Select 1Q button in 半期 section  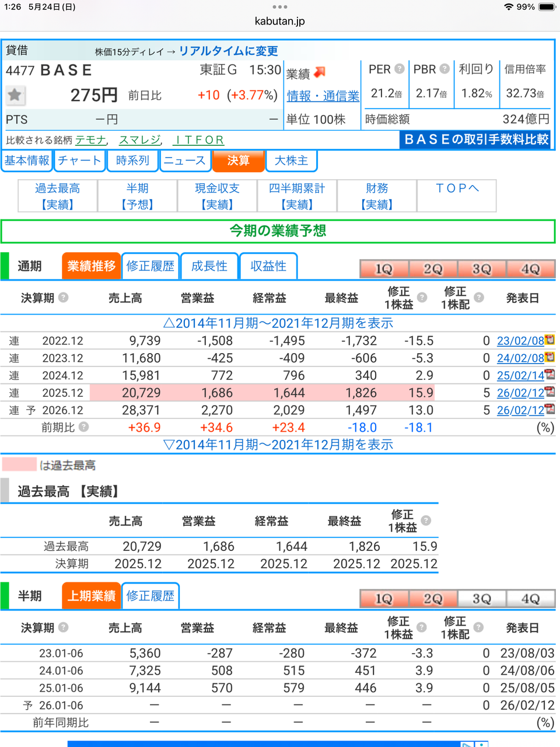click(384, 599)
